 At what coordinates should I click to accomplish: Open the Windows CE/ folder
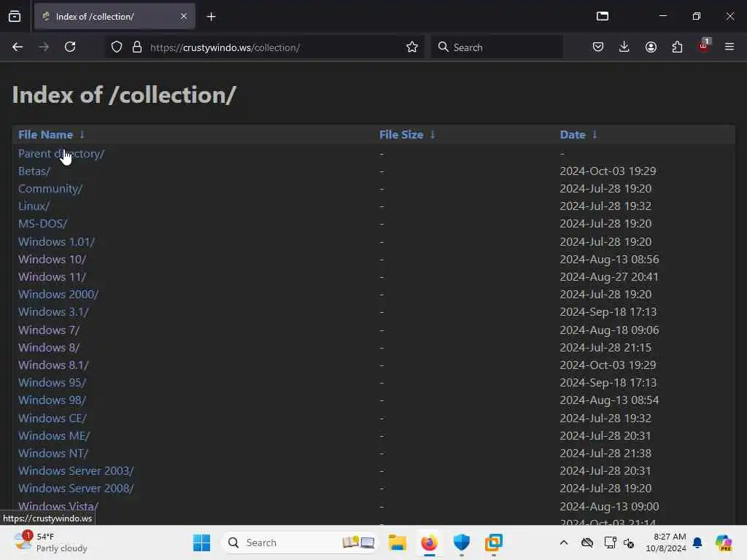click(x=53, y=418)
